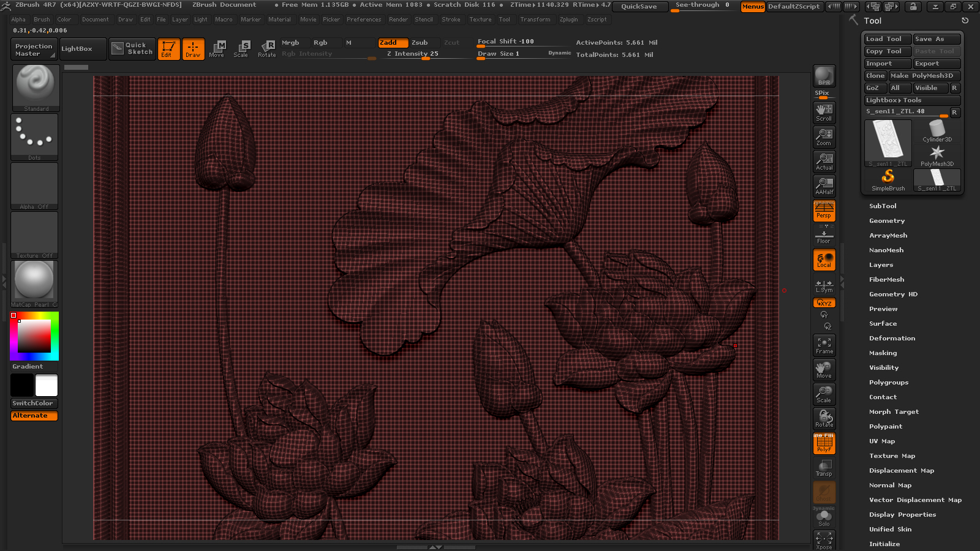Open the Brush menu

[x=42, y=20]
